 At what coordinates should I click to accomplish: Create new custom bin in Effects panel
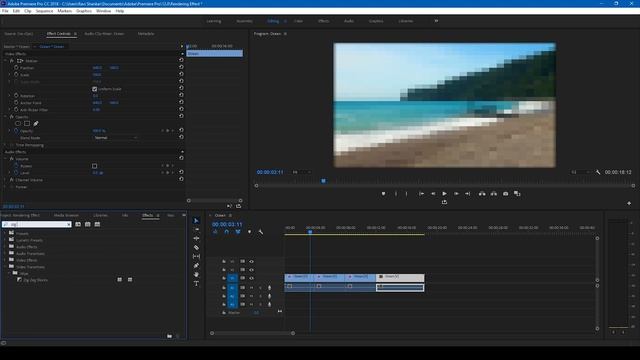[169, 336]
